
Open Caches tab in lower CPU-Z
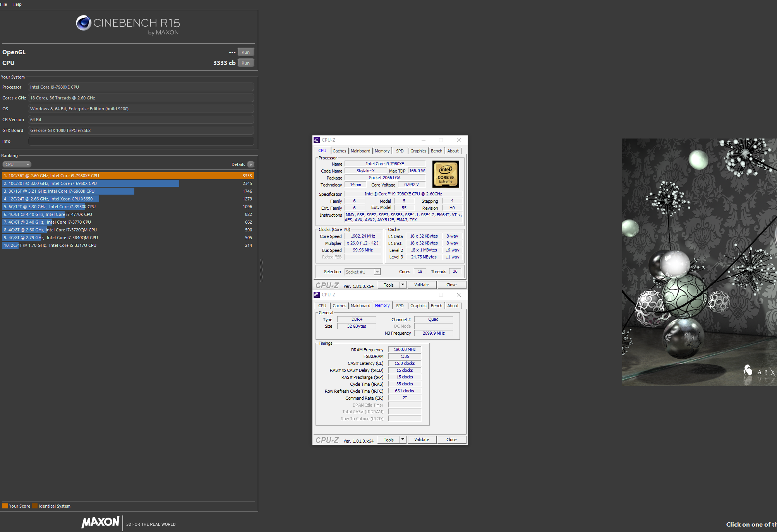coord(340,306)
